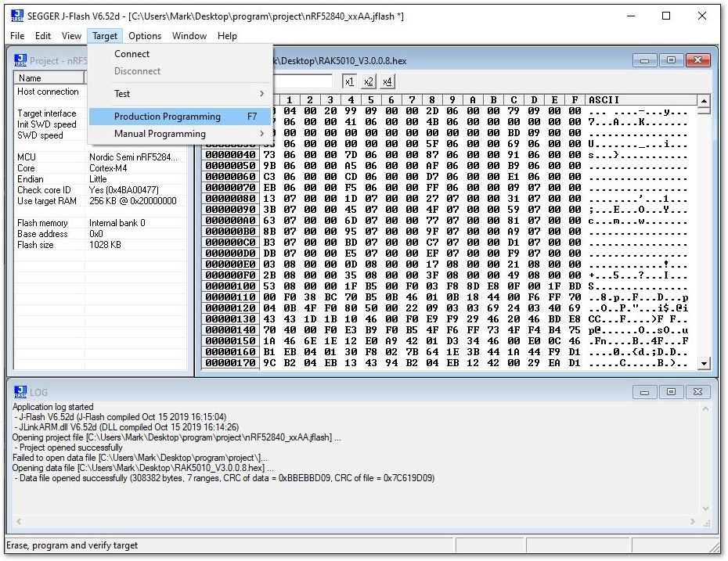Select Production Programming menu entry
The width and height of the screenshot is (728, 561).
pos(179,117)
